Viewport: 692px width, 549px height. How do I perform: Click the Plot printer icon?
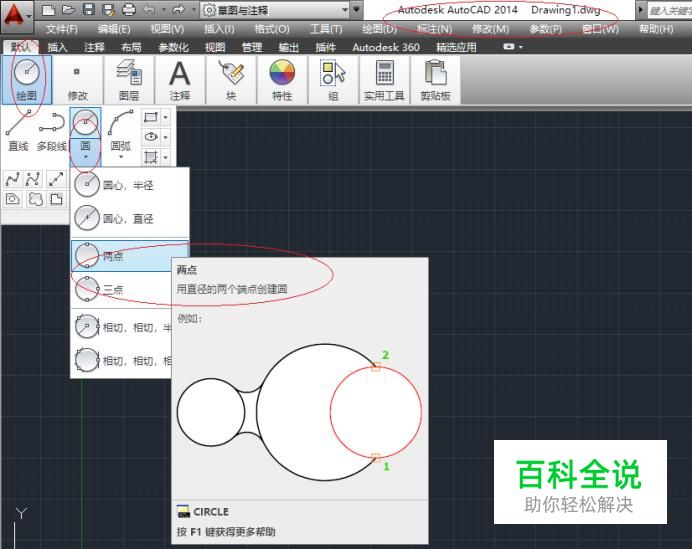[129, 9]
